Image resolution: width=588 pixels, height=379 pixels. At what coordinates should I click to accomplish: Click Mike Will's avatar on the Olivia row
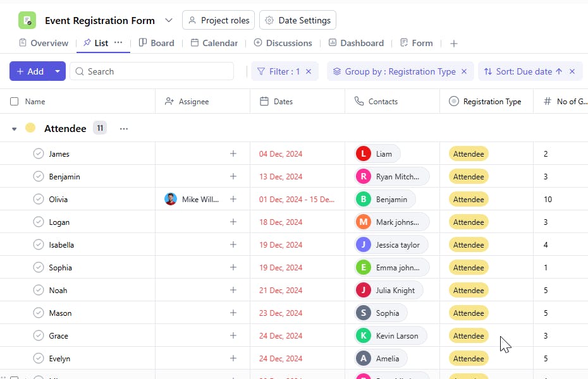(171, 199)
